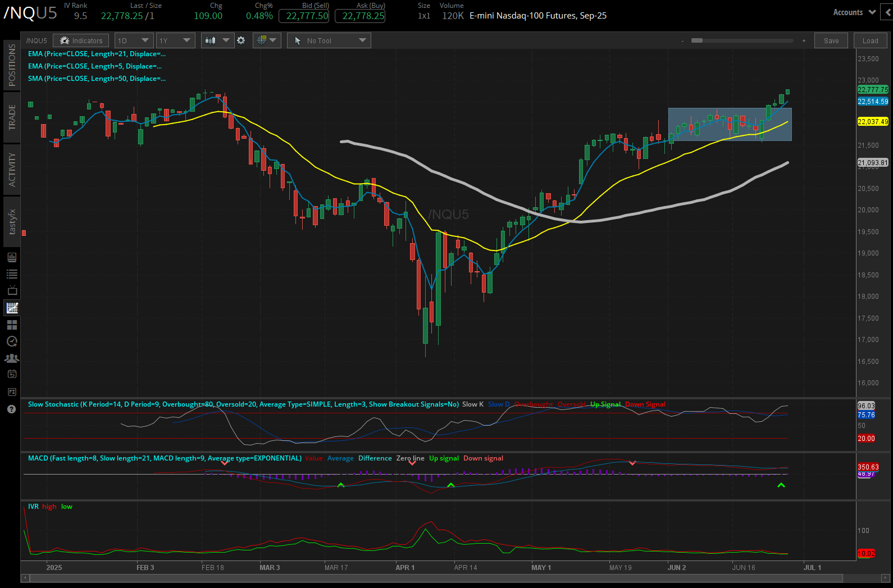Click the /NQU5 symbol in header
893x588 pixels.
[x=30, y=13]
